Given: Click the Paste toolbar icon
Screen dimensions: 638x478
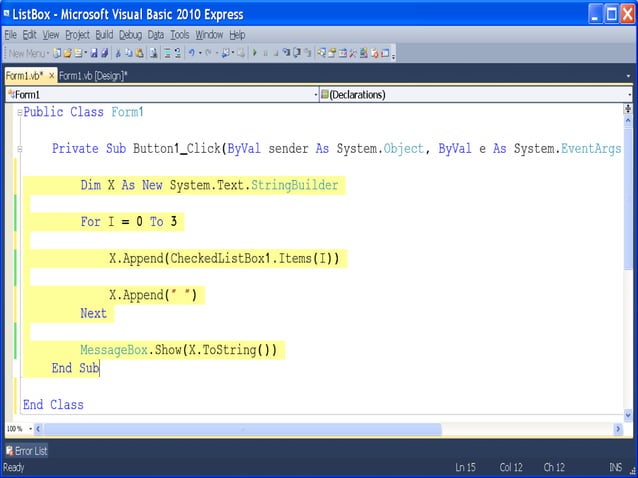Looking at the screenshot, I should point(139,53).
